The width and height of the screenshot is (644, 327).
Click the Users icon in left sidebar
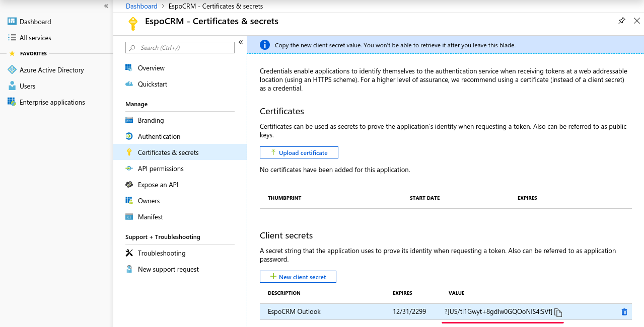12,86
